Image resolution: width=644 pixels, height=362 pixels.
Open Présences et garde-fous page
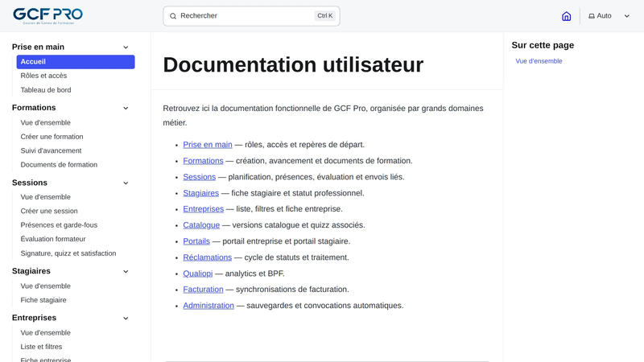point(59,225)
